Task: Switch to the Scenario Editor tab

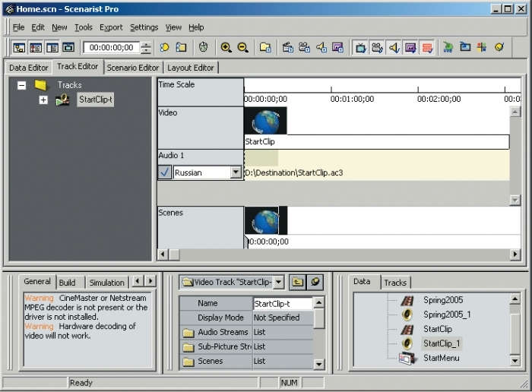Action: coord(133,68)
